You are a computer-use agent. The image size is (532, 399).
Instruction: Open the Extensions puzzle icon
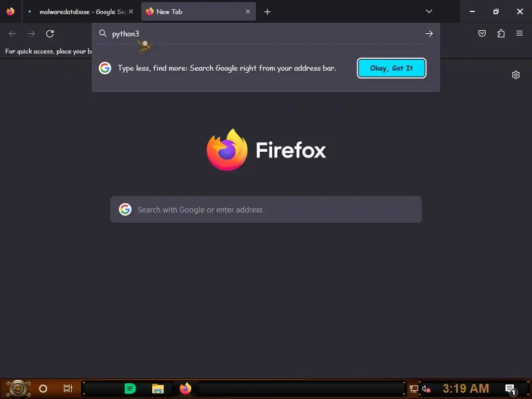(x=501, y=33)
